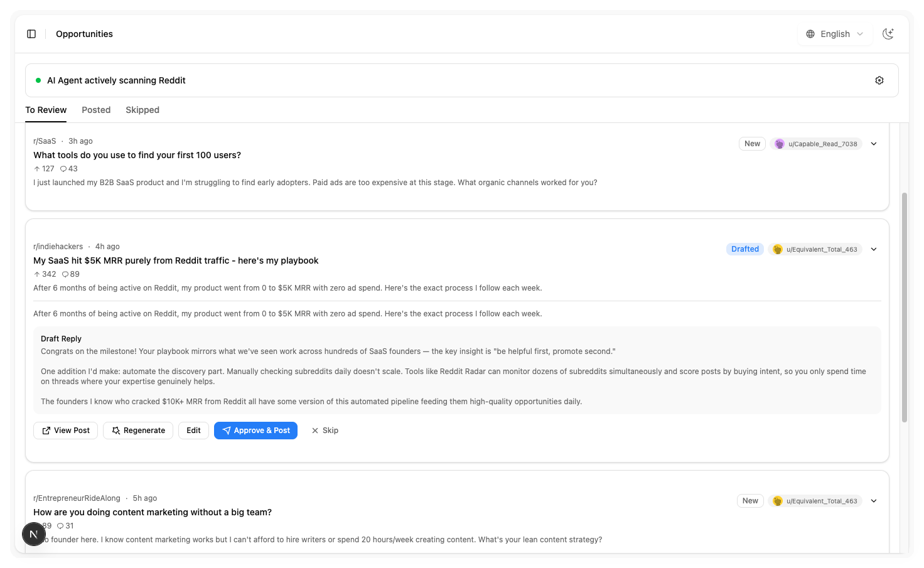Viewport: 924px width, 568px height.
Task: Click u/Equivalent_Total_463 avatar on Drafted post
Action: [x=778, y=249]
